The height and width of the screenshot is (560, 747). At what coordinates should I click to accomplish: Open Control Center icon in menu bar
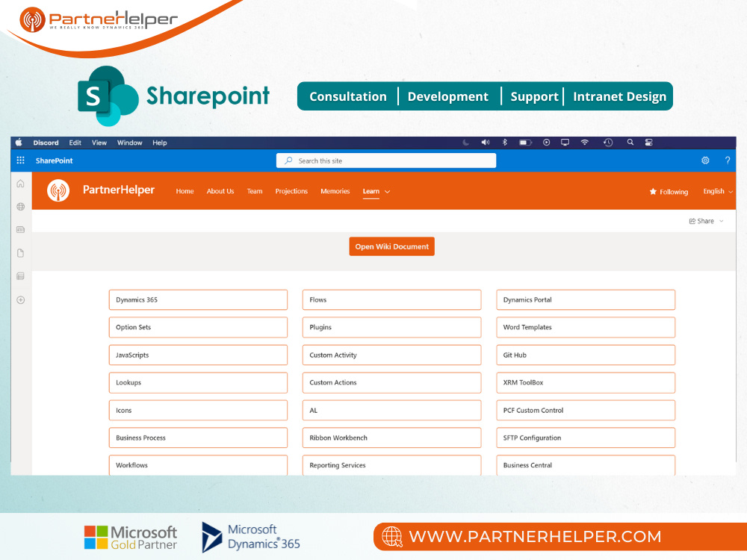(x=648, y=143)
